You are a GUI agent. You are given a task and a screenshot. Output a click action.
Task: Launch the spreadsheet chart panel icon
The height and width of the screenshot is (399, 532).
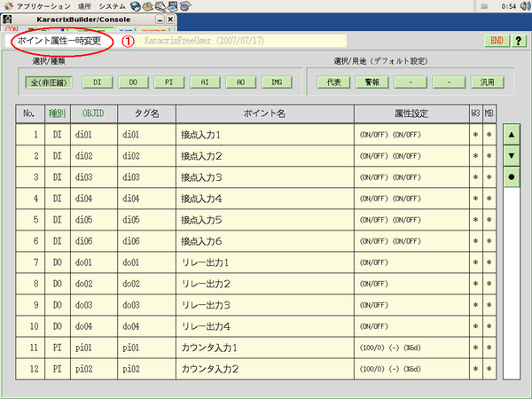[185, 6]
